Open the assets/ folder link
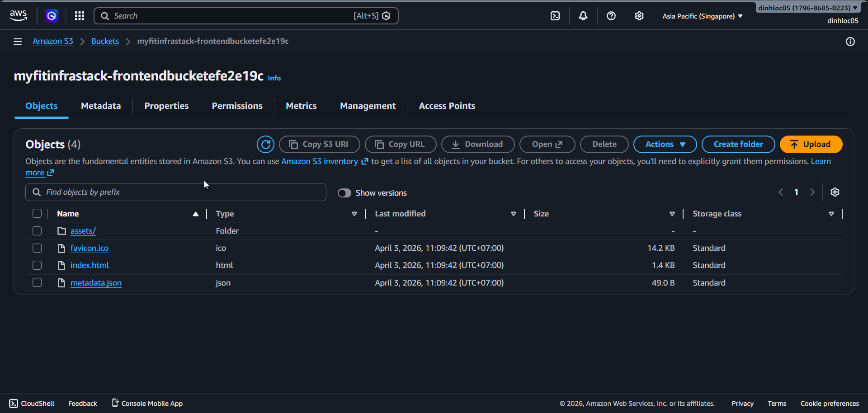This screenshot has height=413, width=868. click(83, 231)
